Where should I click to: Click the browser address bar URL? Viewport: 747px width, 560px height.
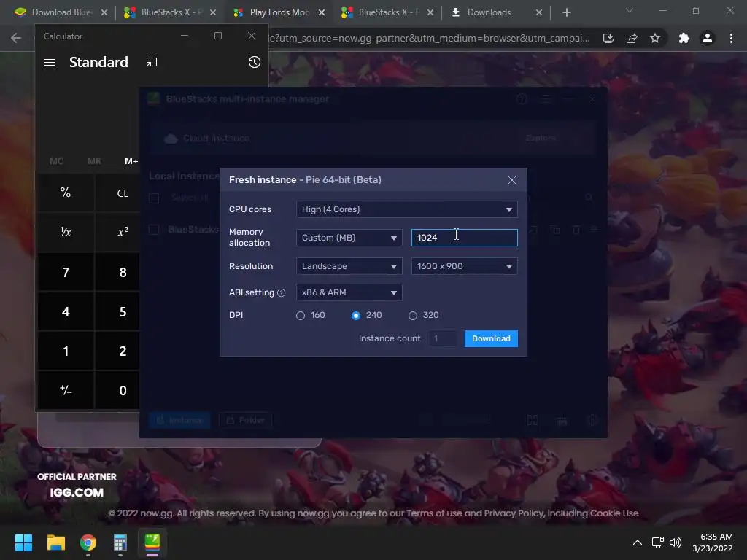(429, 38)
